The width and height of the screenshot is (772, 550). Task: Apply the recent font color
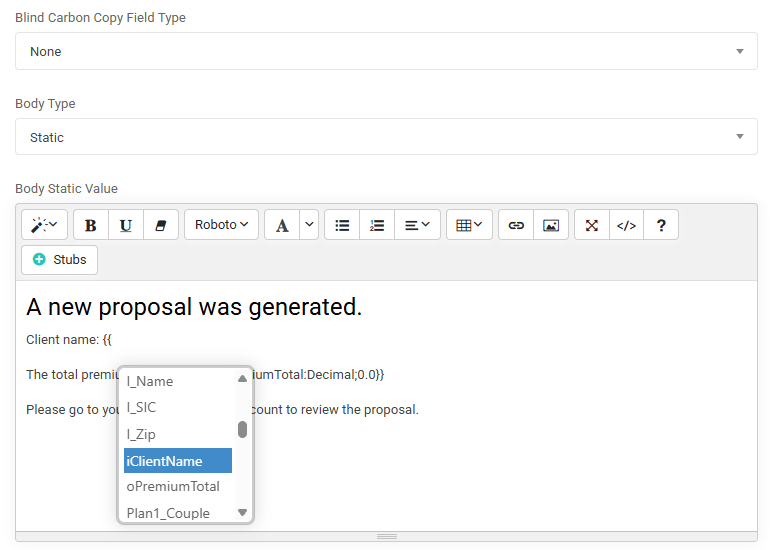(x=282, y=225)
